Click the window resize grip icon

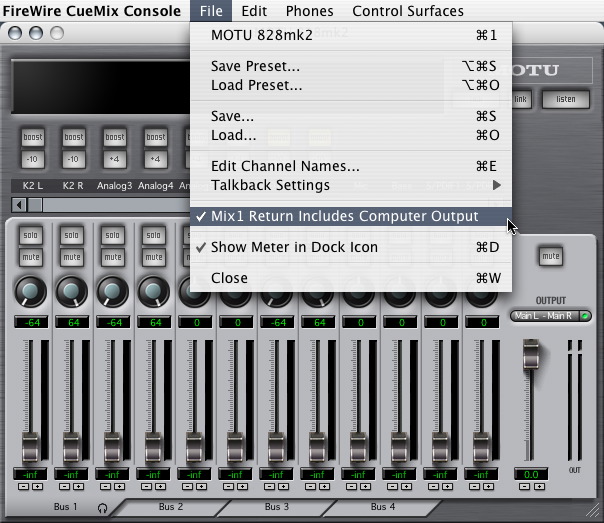coord(592,510)
